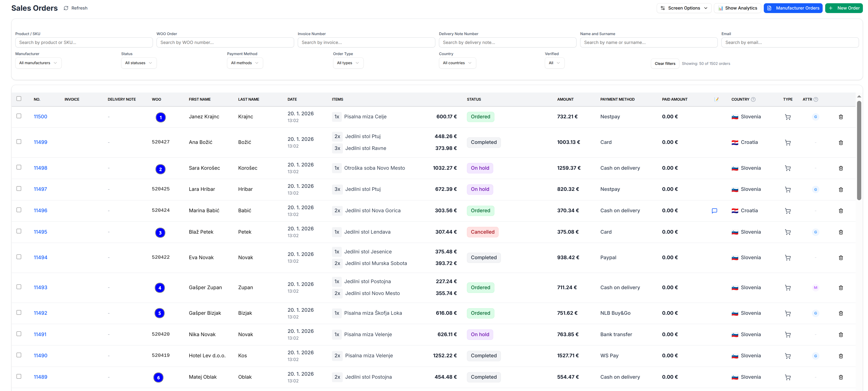Open the Screen Options menu

tap(684, 8)
